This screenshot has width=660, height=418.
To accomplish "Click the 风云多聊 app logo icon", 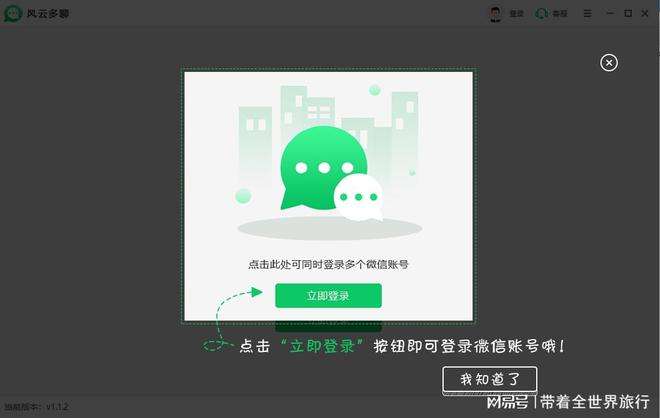I will click(x=13, y=13).
